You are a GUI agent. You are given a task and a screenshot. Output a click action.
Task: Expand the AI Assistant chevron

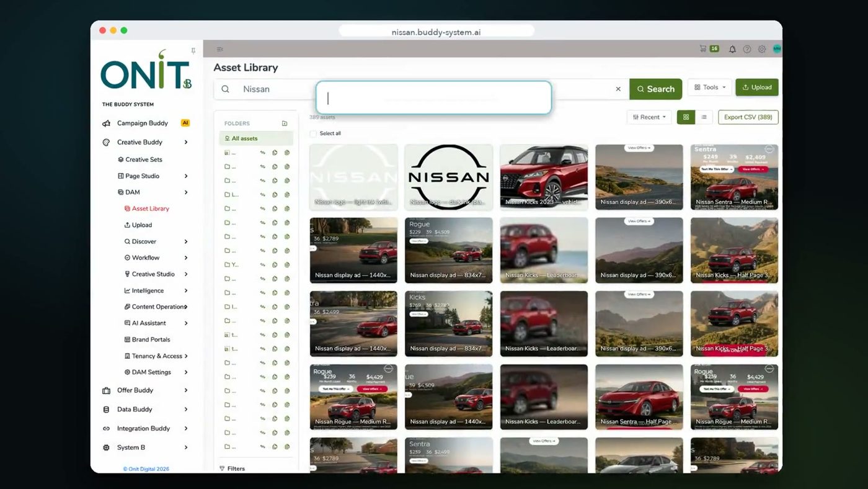point(186,323)
